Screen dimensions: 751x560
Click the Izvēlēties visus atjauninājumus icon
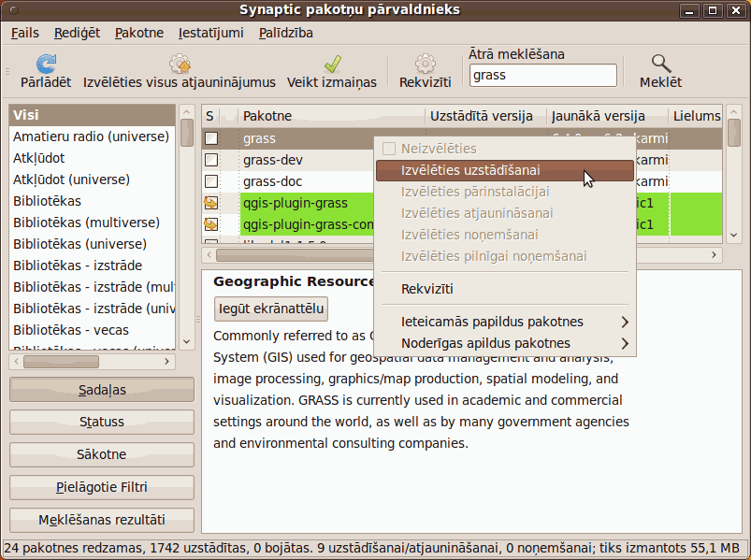tap(180, 64)
